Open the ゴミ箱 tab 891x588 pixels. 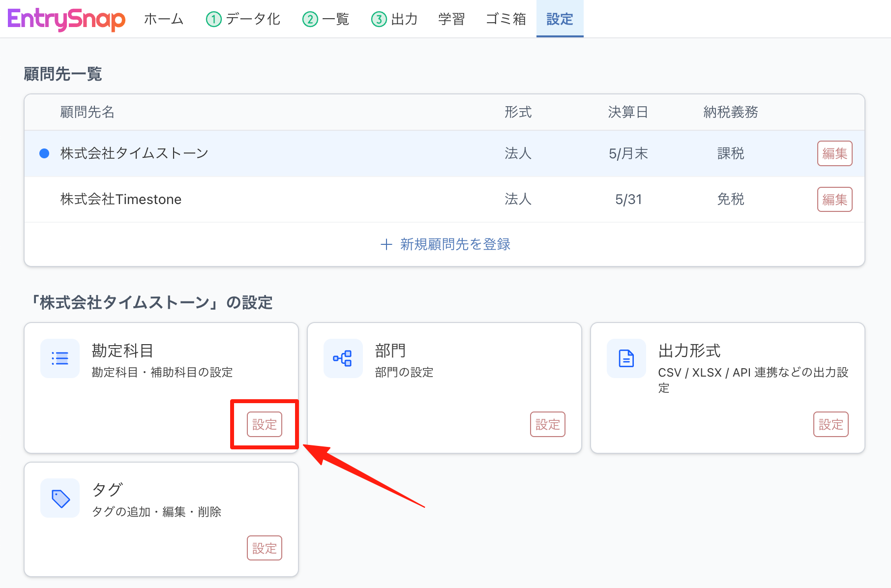coord(506,19)
